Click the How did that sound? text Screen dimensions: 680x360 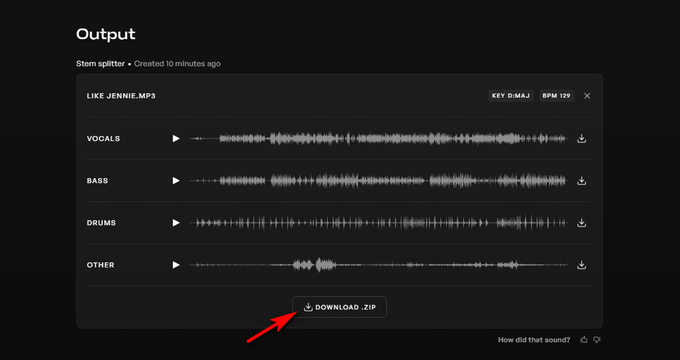pyautogui.click(x=534, y=340)
